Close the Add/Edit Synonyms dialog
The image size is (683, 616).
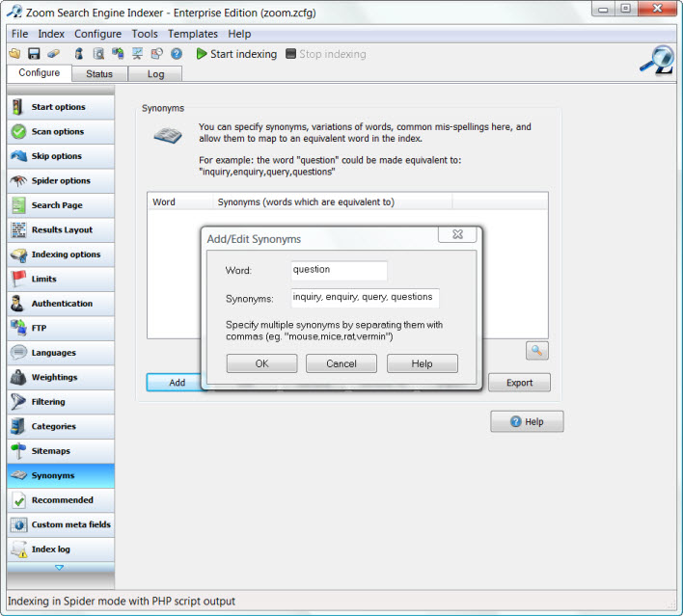click(x=457, y=234)
